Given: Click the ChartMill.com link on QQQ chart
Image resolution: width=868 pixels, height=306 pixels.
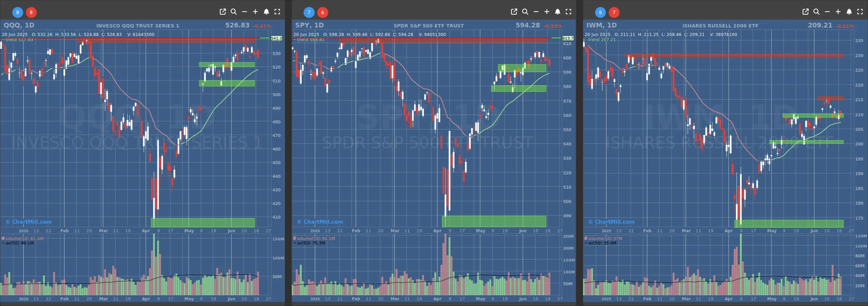Looking at the screenshot, I should (x=29, y=222).
